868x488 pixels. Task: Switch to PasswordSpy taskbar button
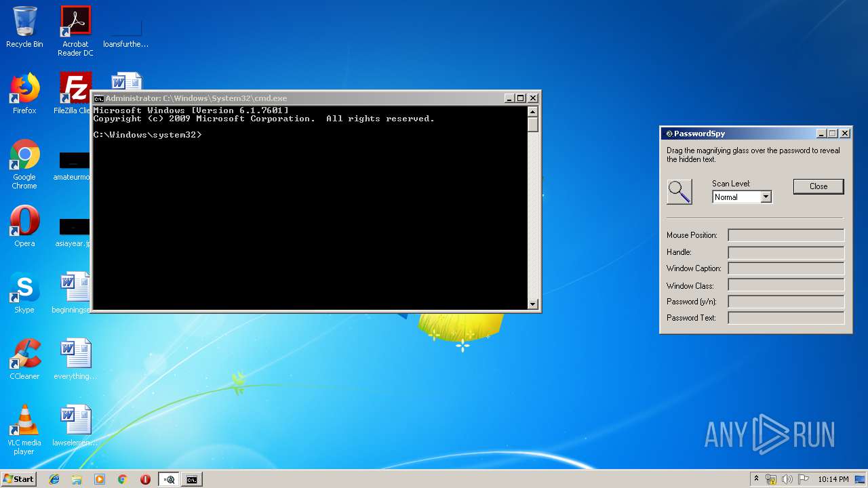170,479
